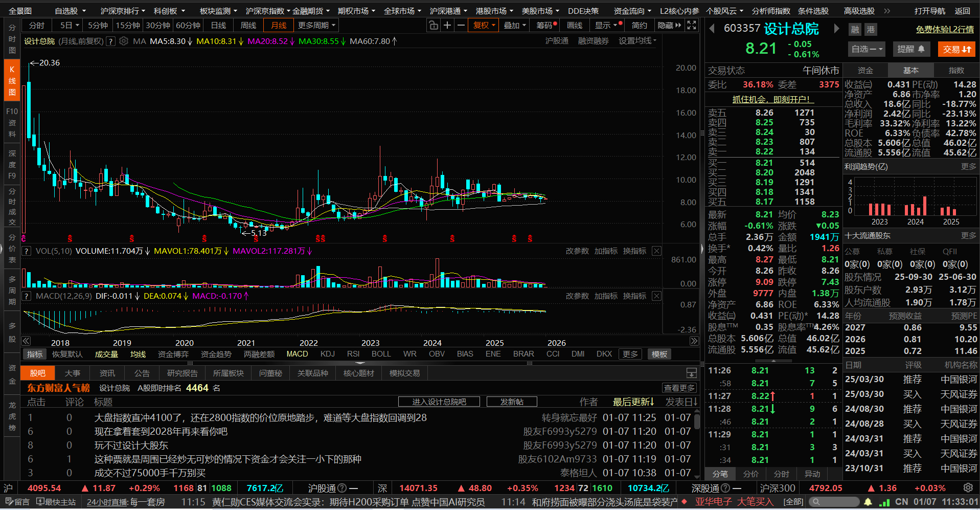Click the lock icon in chart toolbar

pos(433,25)
